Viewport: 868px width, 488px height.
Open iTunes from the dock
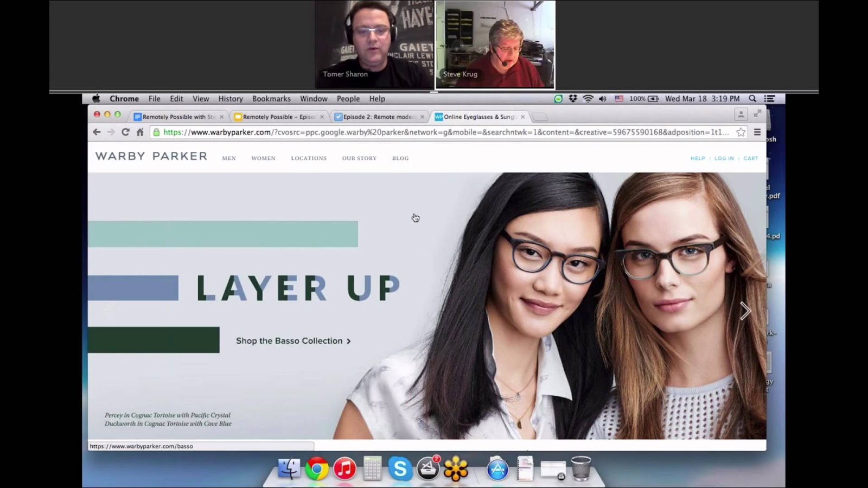tap(344, 468)
